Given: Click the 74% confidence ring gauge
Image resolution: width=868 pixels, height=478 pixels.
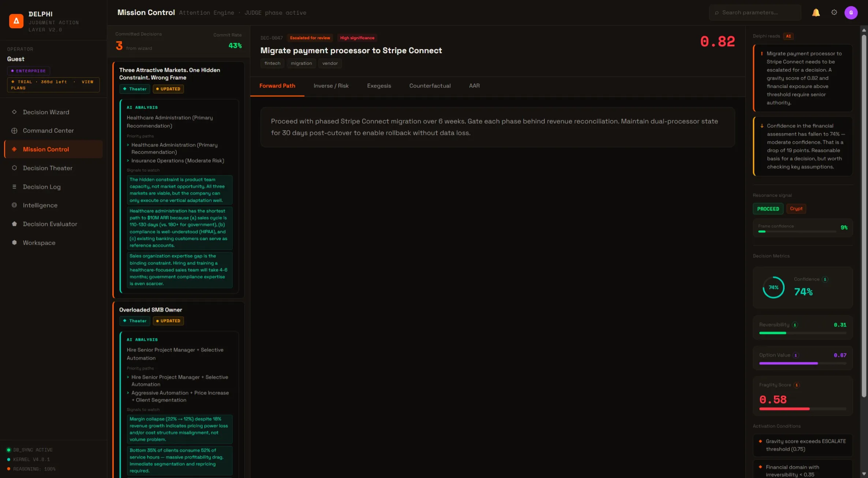Looking at the screenshot, I should click(773, 288).
